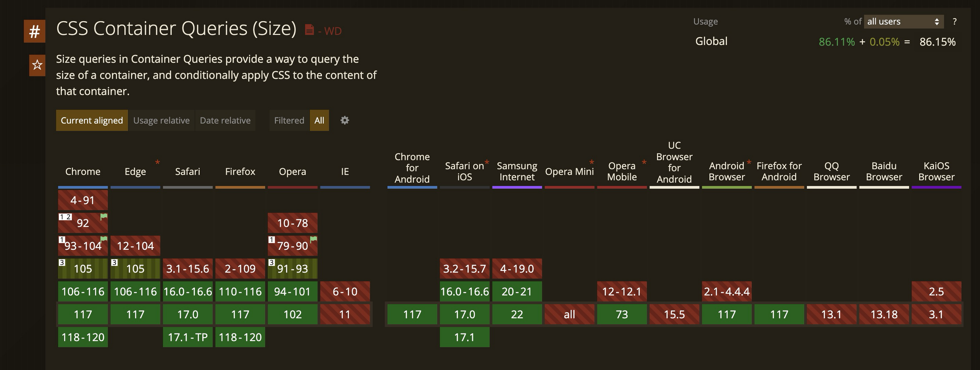Viewport: 980px width, 370px height.
Task: Select Opera Mobile 12-12.1 cell
Action: 622,292
